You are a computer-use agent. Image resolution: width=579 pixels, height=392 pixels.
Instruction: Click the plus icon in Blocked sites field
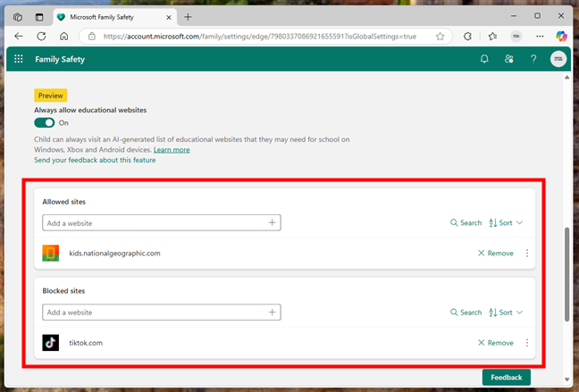[x=273, y=313]
